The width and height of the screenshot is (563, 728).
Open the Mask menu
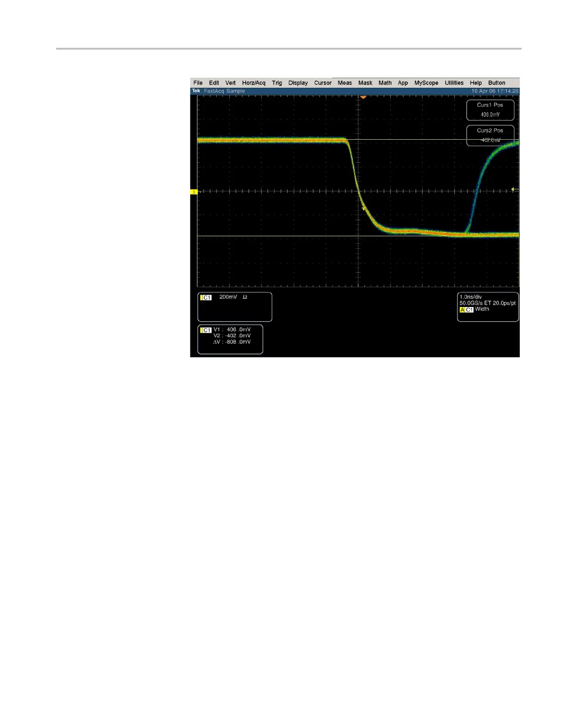(365, 83)
